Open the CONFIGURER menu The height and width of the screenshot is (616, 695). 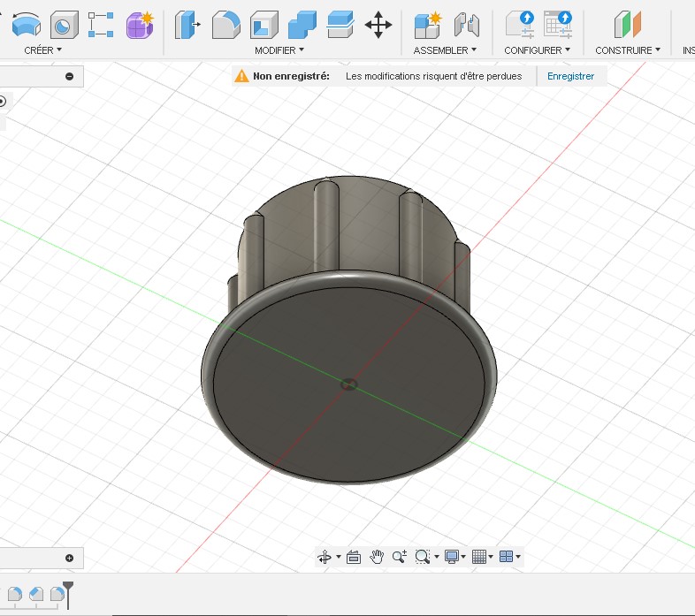pos(538,50)
